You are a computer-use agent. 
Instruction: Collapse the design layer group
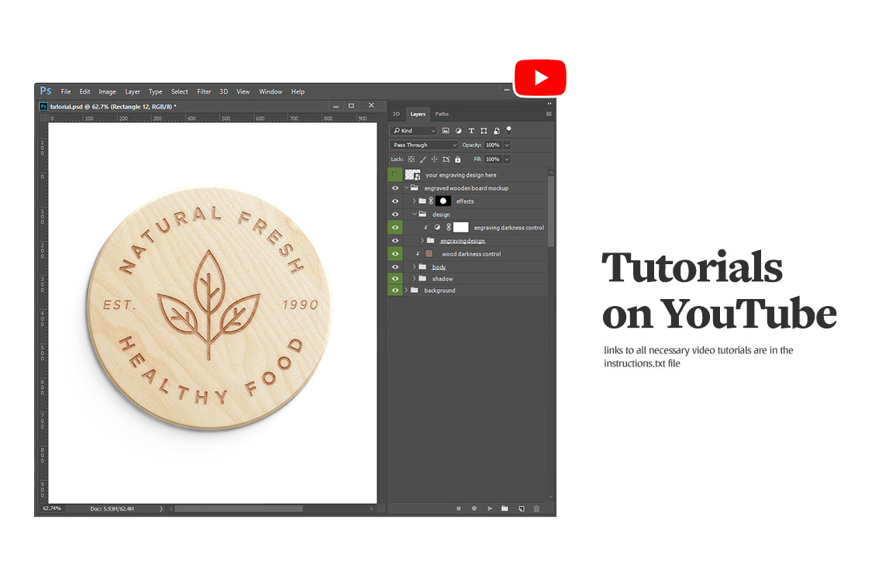tap(415, 215)
